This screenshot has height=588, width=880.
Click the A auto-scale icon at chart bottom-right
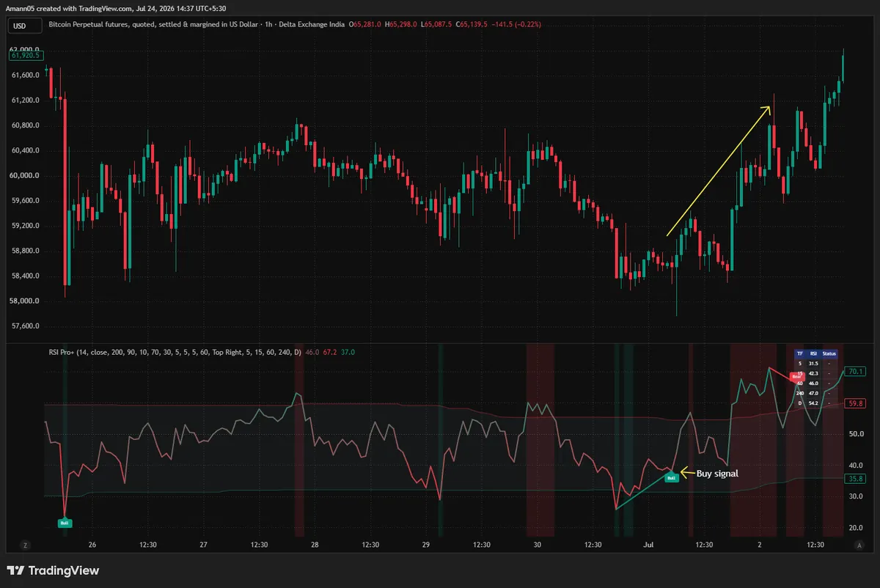click(859, 545)
